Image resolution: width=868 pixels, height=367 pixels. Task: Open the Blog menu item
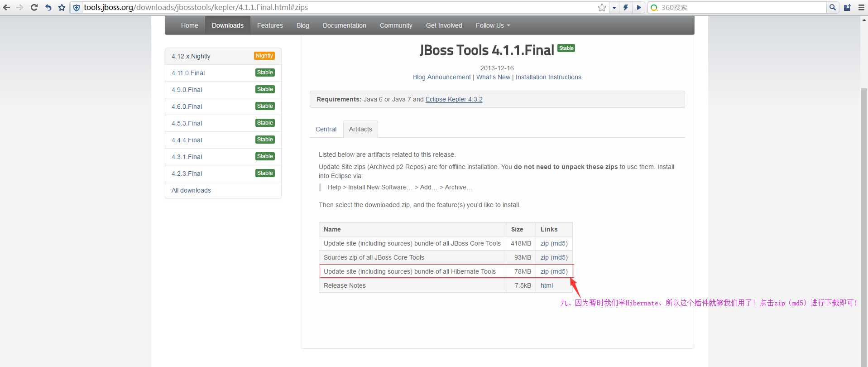[303, 25]
